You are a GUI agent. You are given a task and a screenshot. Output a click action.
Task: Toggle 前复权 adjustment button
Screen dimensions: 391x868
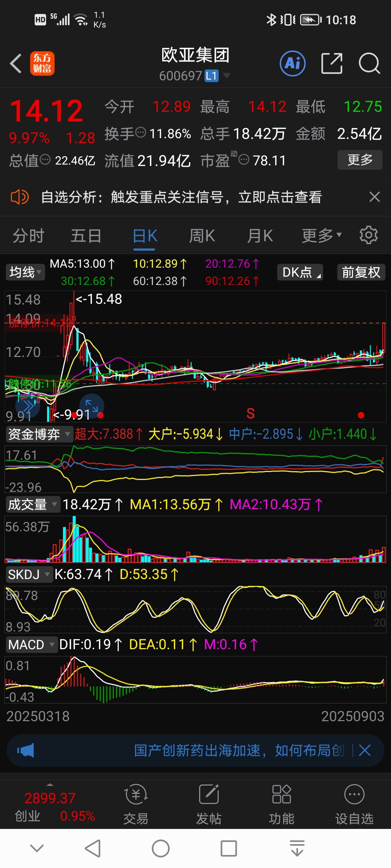click(361, 272)
